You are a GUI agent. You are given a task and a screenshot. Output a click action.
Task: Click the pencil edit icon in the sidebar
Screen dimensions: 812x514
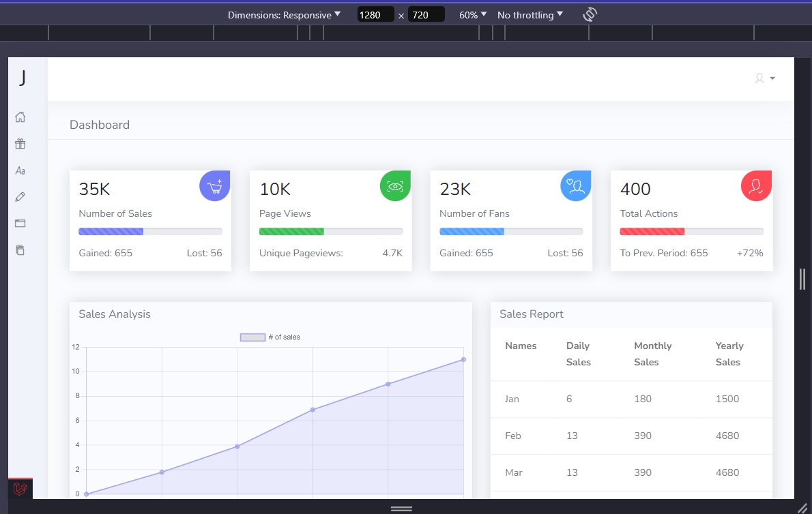point(20,197)
